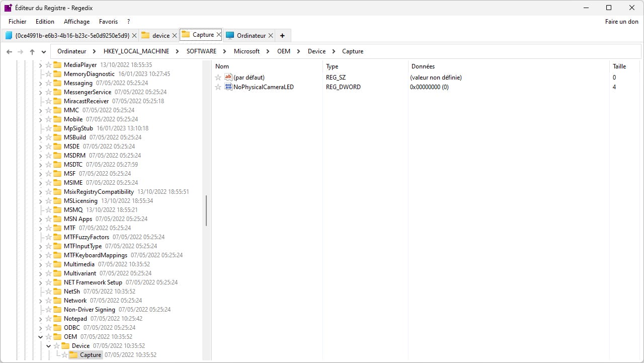Image resolution: width=644 pixels, height=363 pixels.
Task: Close the device tab
Action: tap(175, 35)
